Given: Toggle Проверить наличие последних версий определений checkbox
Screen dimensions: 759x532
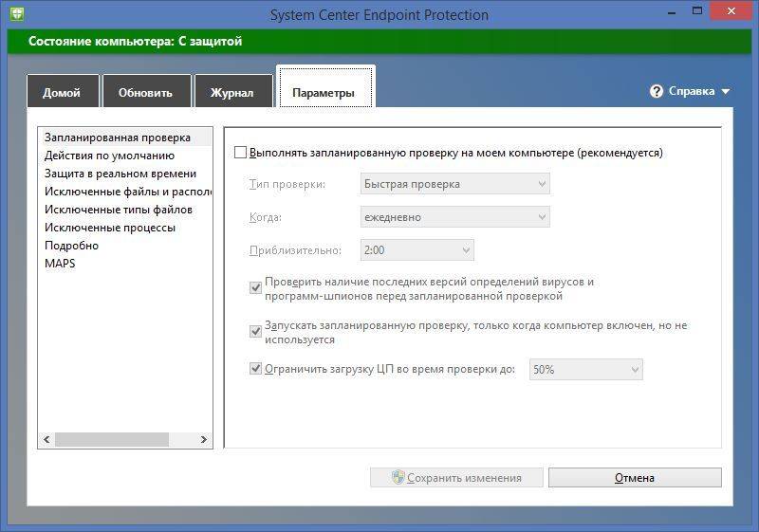Looking at the screenshot, I should [x=255, y=287].
